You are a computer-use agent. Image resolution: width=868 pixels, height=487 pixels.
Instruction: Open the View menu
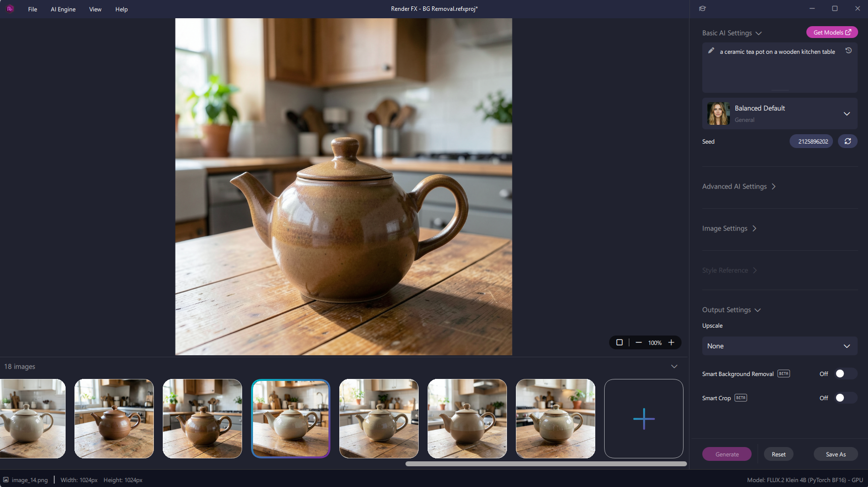(95, 9)
